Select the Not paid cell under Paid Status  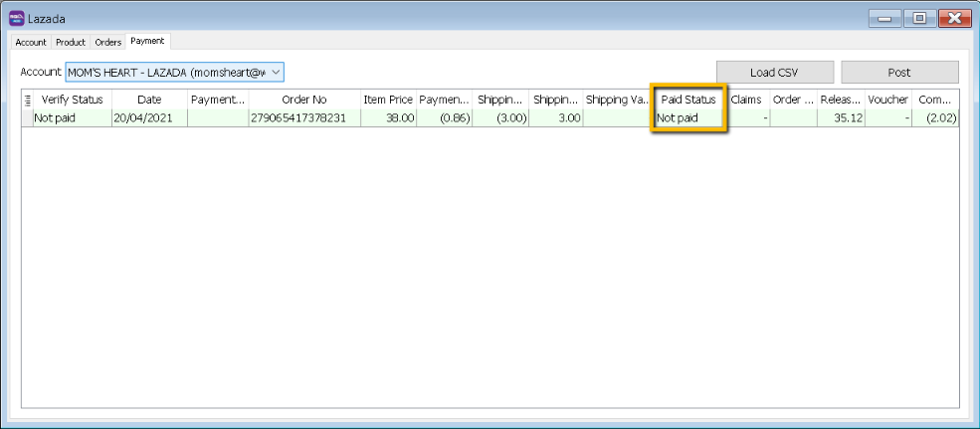point(688,117)
